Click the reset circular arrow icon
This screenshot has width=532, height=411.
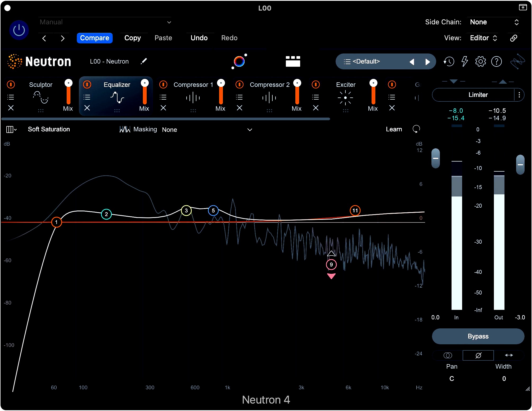(416, 129)
